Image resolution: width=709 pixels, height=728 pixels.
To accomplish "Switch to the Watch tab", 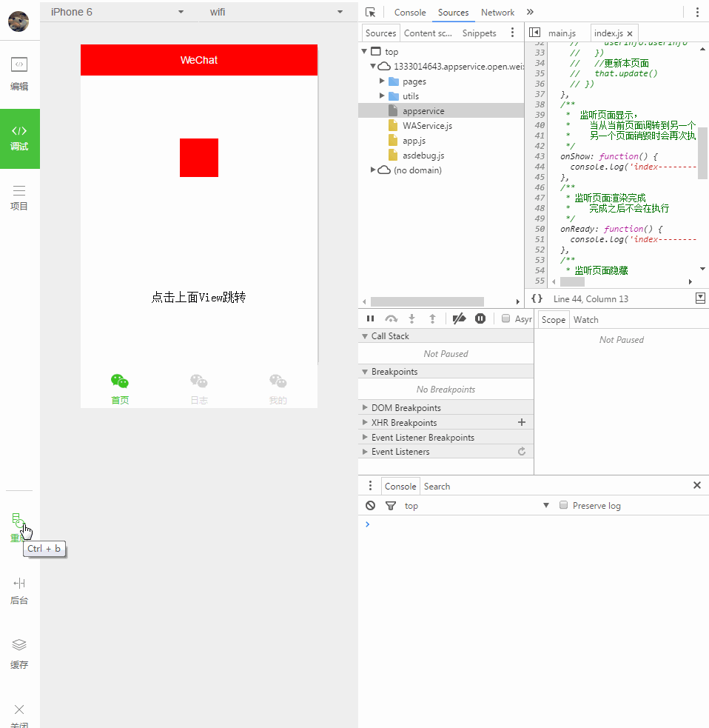I will pyautogui.click(x=585, y=319).
